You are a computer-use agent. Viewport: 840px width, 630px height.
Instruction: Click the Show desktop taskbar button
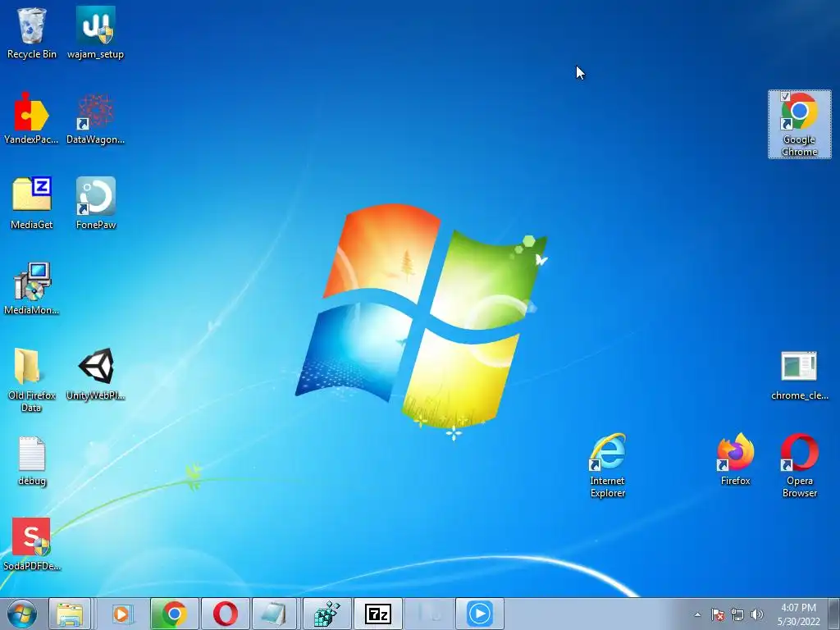(x=834, y=614)
